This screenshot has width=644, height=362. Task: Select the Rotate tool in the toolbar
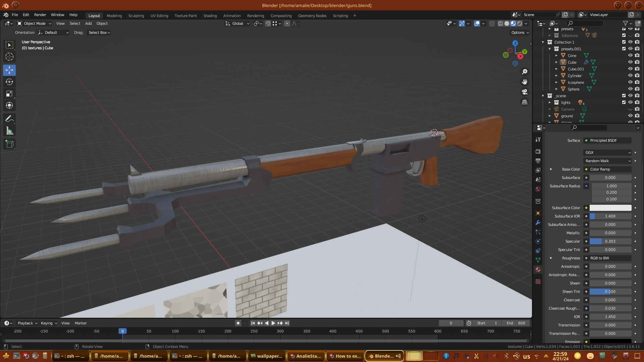coord(9,82)
